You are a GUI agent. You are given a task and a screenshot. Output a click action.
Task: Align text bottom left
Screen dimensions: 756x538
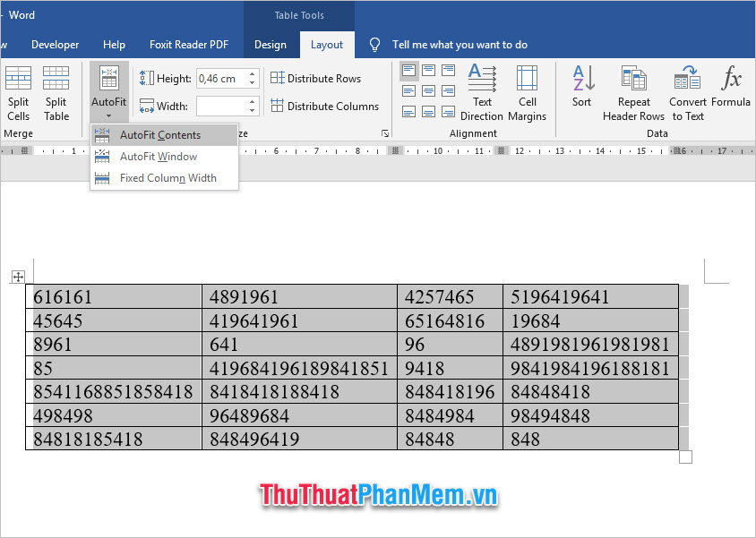point(408,112)
